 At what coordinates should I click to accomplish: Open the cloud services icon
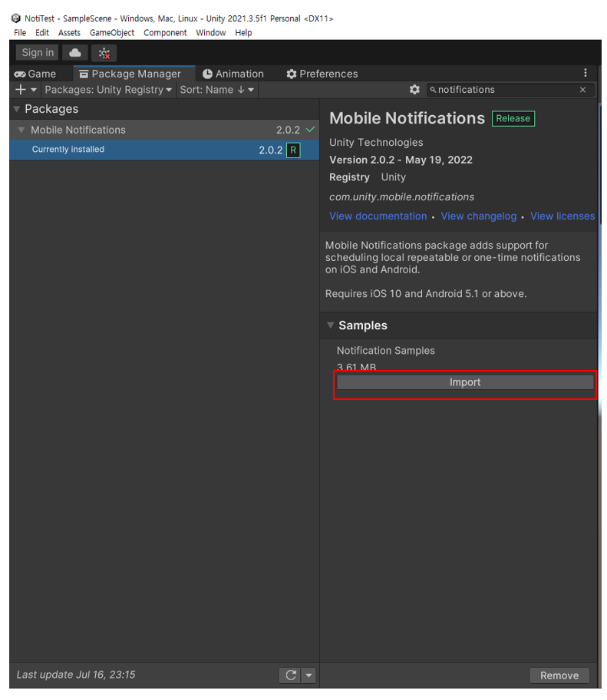74,53
